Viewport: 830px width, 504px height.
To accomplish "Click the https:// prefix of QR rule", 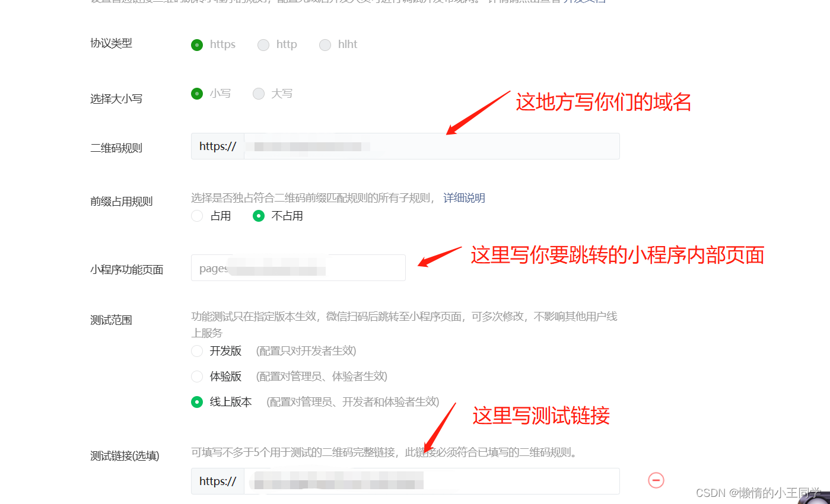I will tap(218, 146).
